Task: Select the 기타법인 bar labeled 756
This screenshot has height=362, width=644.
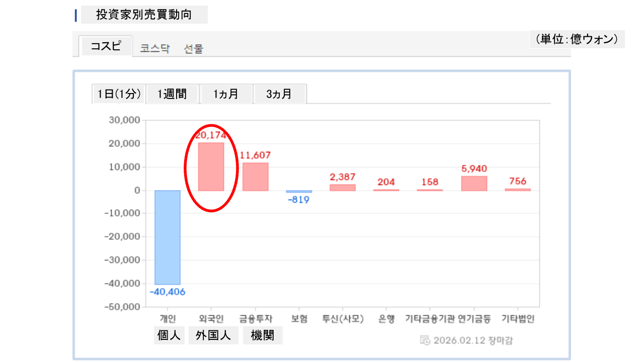Action: point(518,190)
